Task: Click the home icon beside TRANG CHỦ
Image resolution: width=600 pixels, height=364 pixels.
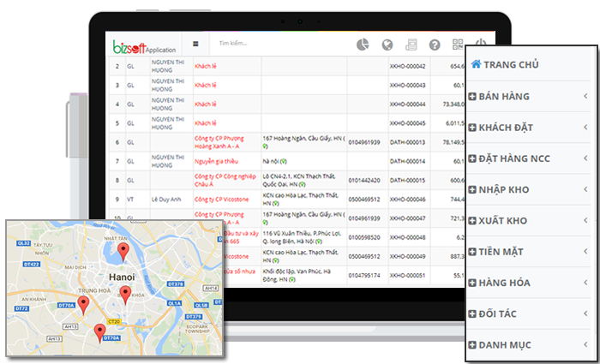Action: click(476, 64)
